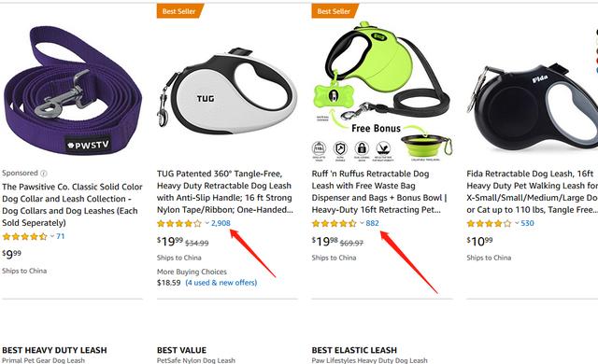Image resolution: width=598 pixels, height=364 pixels.
Task: Open the black Fida leash image
Action: [533, 105]
